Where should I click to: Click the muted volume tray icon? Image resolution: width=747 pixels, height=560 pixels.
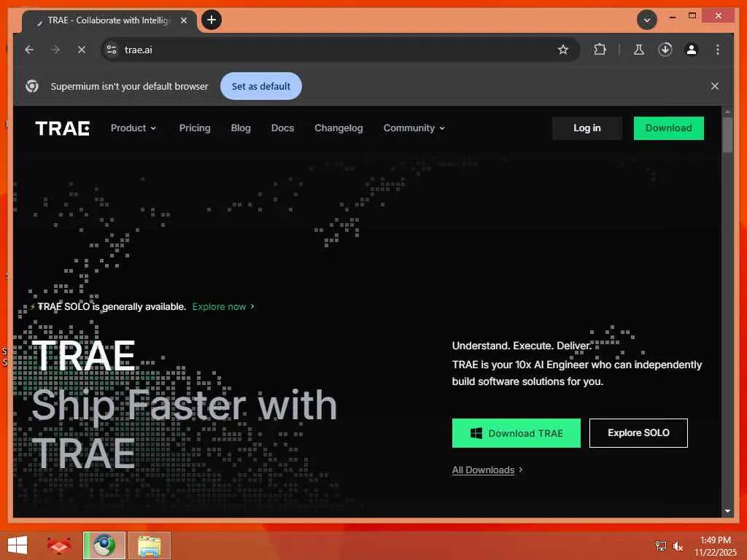[678, 545]
